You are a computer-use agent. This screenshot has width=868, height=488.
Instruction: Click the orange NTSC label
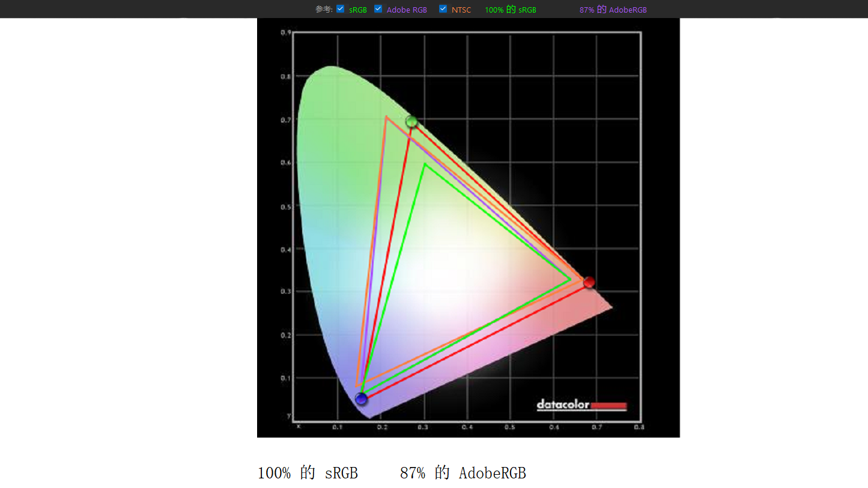(461, 10)
